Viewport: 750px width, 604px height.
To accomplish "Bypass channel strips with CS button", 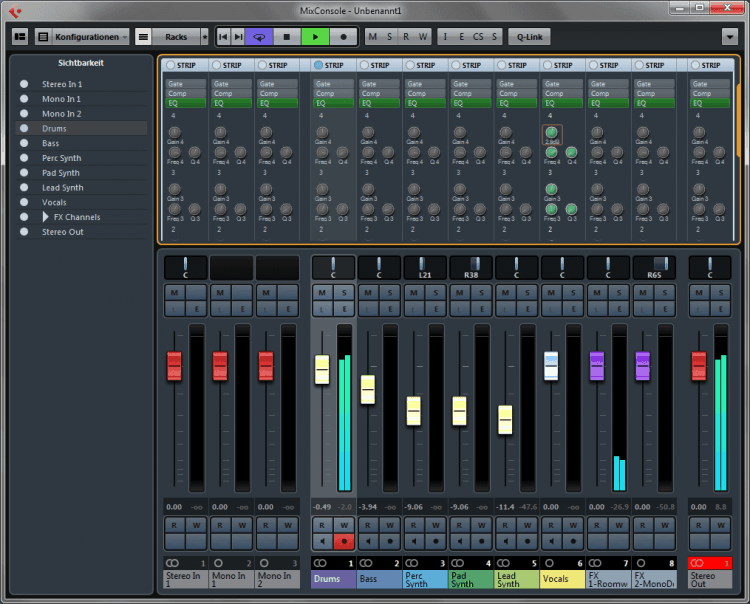I will pos(478,37).
